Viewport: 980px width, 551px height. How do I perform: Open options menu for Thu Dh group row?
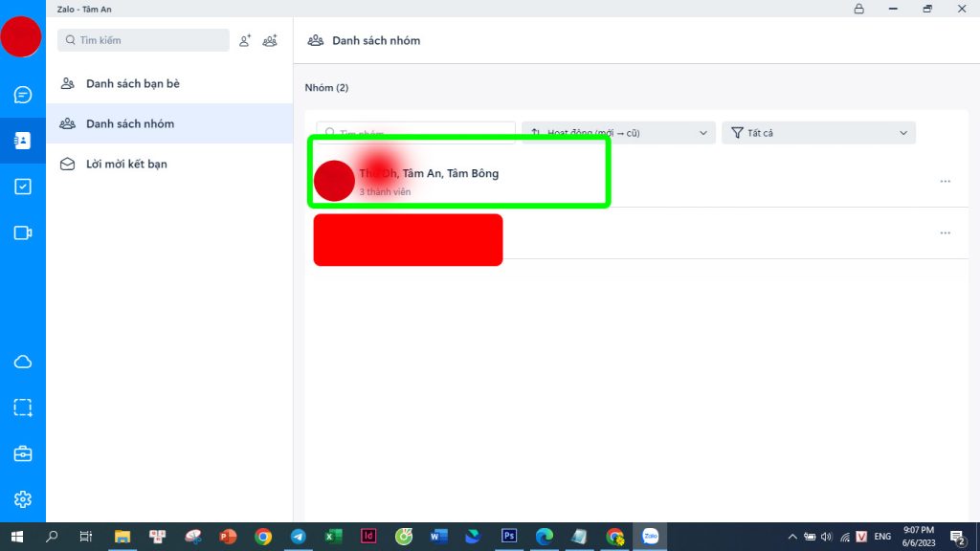pyautogui.click(x=945, y=181)
